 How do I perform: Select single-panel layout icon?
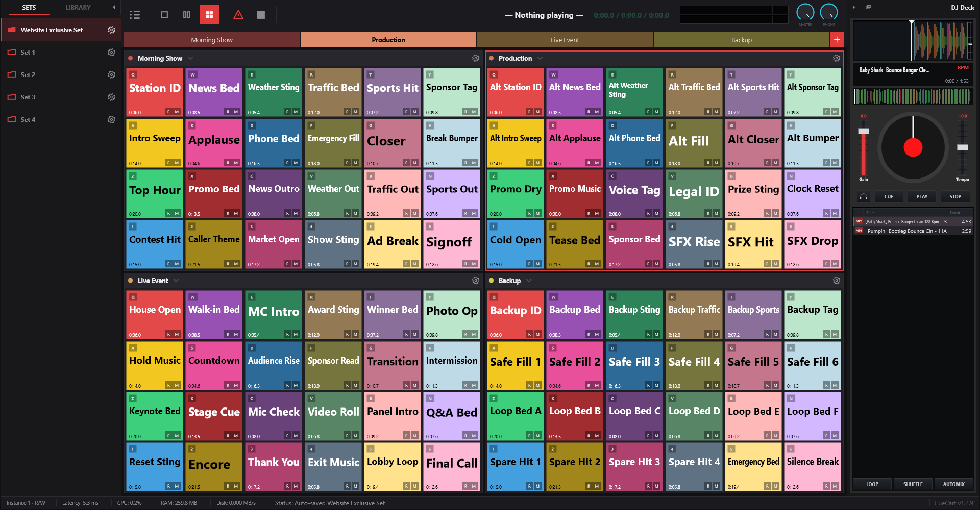click(164, 15)
